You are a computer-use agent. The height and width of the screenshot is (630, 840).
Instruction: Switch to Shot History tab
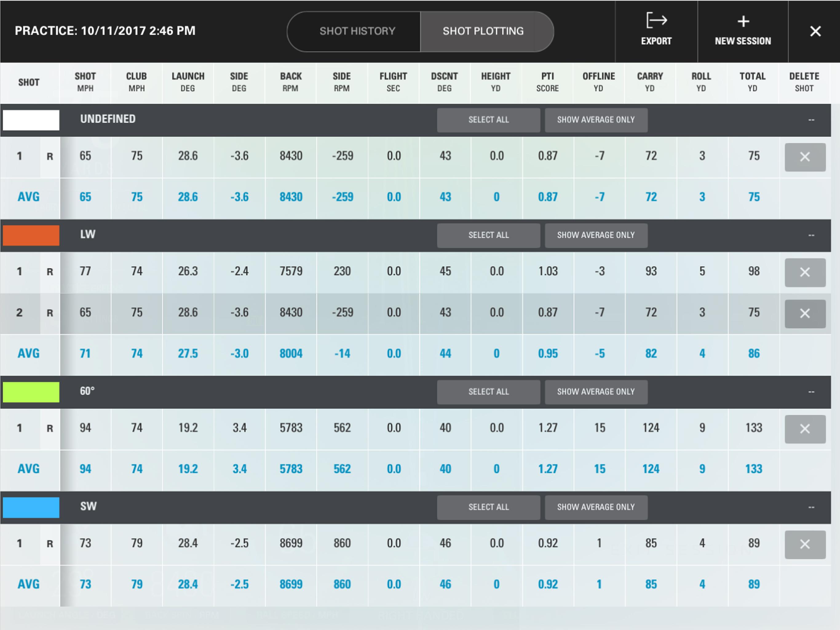point(357,31)
